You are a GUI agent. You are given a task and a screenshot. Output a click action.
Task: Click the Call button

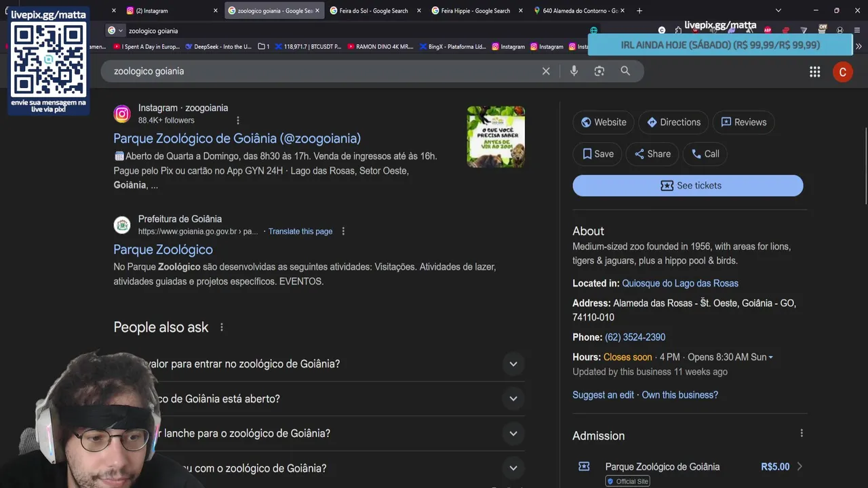[705, 154]
